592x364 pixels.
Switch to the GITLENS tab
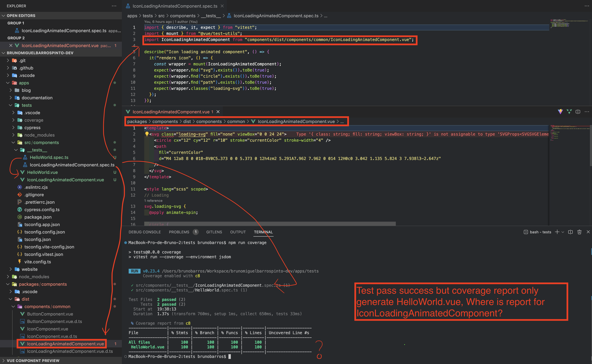pos(214,232)
